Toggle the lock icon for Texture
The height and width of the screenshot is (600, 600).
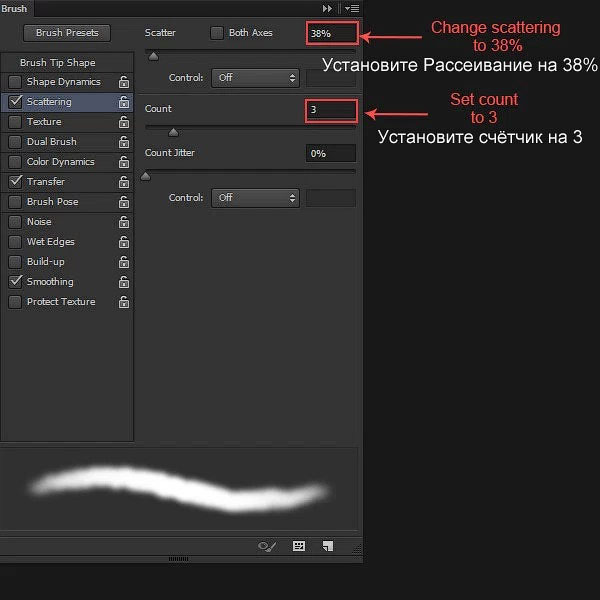point(124,122)
